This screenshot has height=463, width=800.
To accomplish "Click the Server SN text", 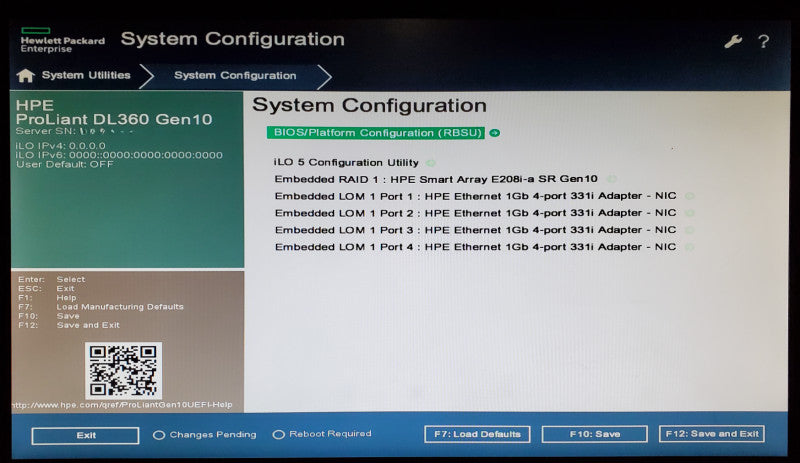I will (x=74, y=132).
